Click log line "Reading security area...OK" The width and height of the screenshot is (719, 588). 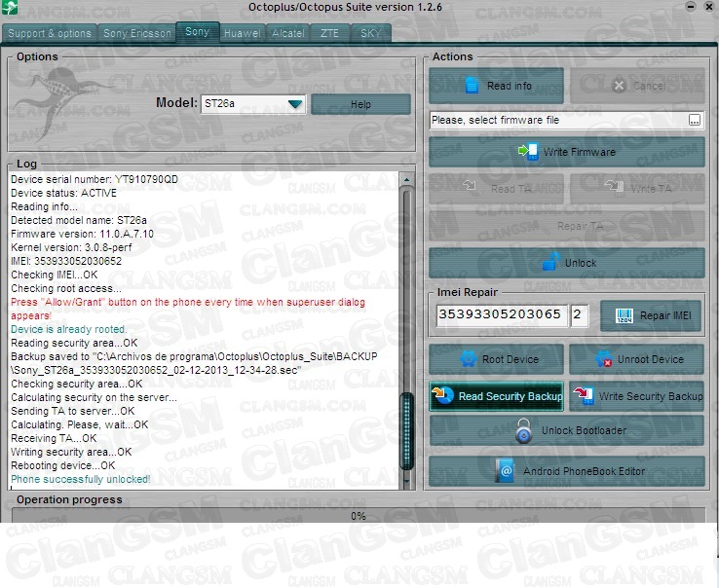point(74,343)
